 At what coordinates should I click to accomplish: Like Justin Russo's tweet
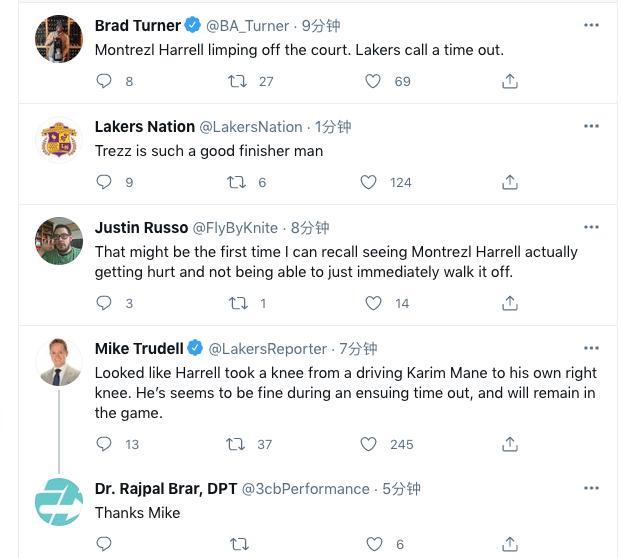point(373,303)
